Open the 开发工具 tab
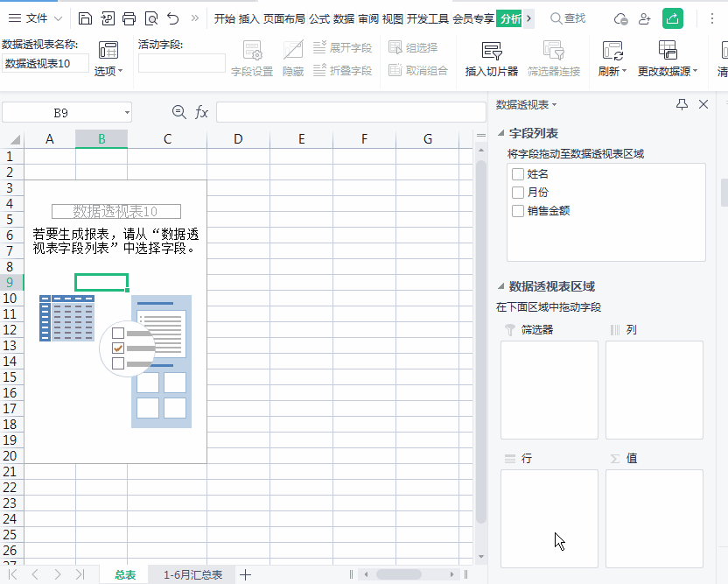Screen dimensions: 728x584 click(428, 19)
